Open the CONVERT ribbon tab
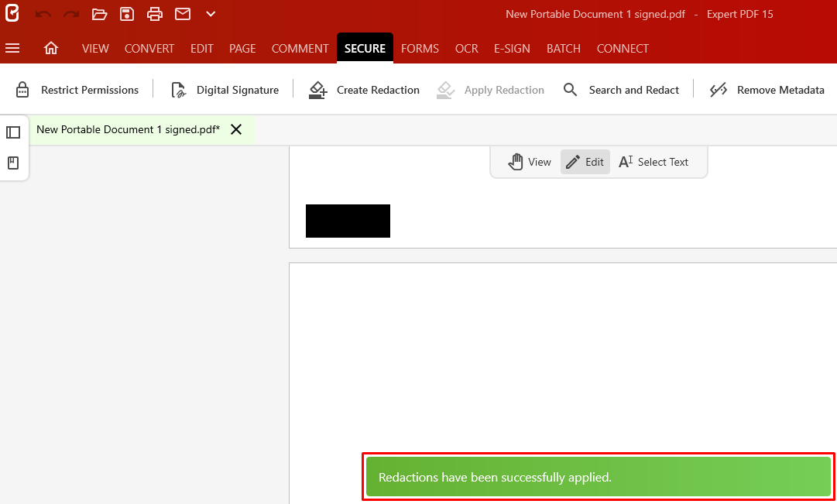837x504 pixels. coord(149,49)
